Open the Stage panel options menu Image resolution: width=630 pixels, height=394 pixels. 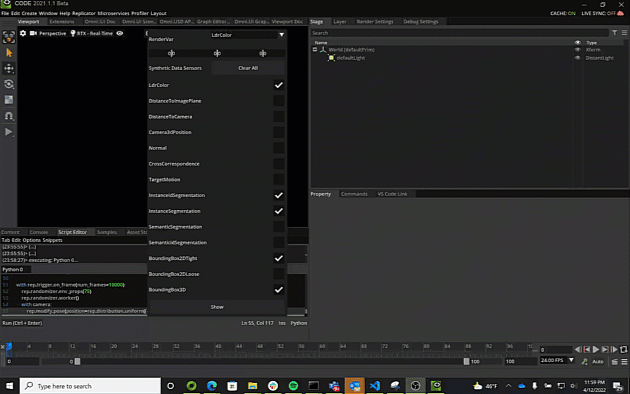click(624, 33)
